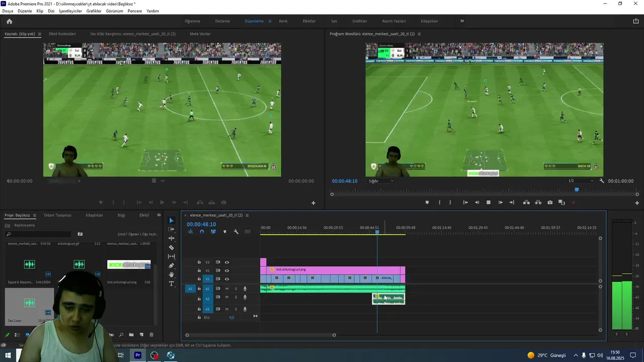This screenshot has width=644, height=362.
Task: Open the İşaretleyiciler menu
Action: click(x=70, y=11)
